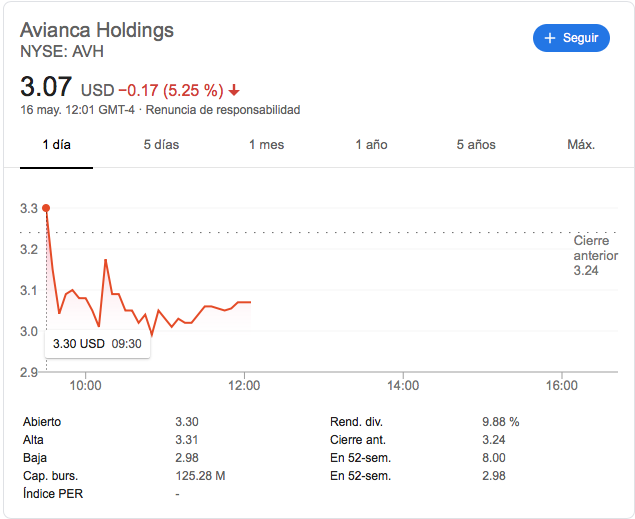This screenshot has width=635, height=519.
Task: Click the end of the red price line
Action: coord(250,302)
